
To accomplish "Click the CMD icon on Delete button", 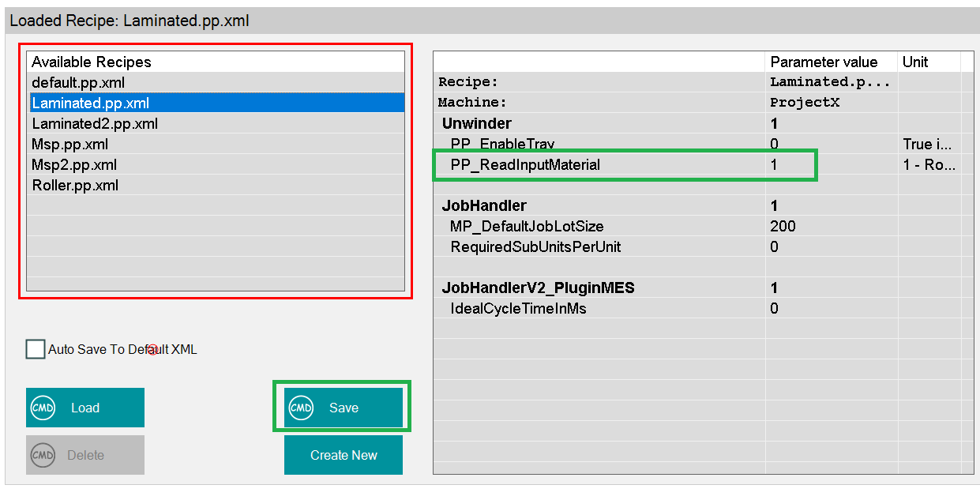I will (x=43, y=455).
